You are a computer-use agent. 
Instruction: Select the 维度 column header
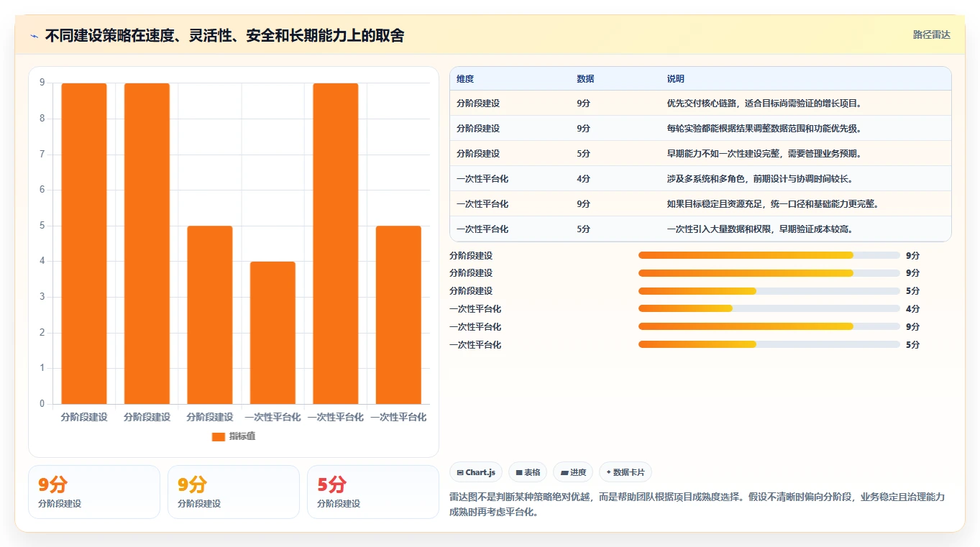(x=465, y=79)
